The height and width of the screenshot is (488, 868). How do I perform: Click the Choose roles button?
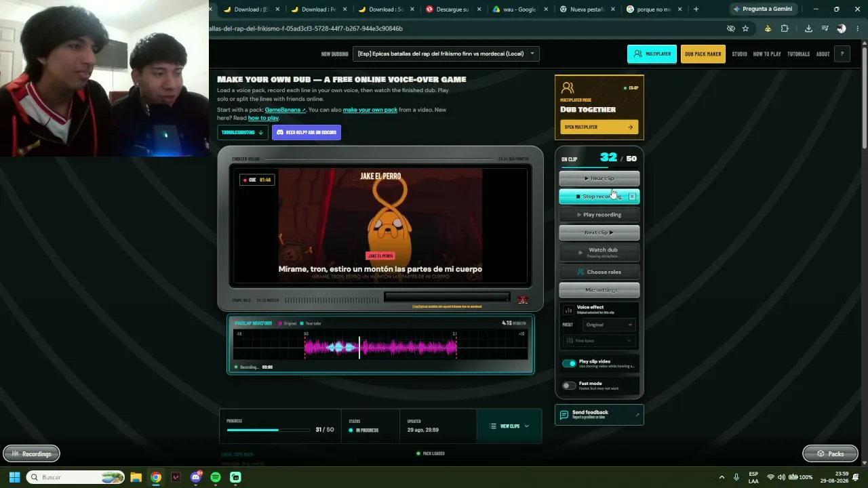point(599,272)
